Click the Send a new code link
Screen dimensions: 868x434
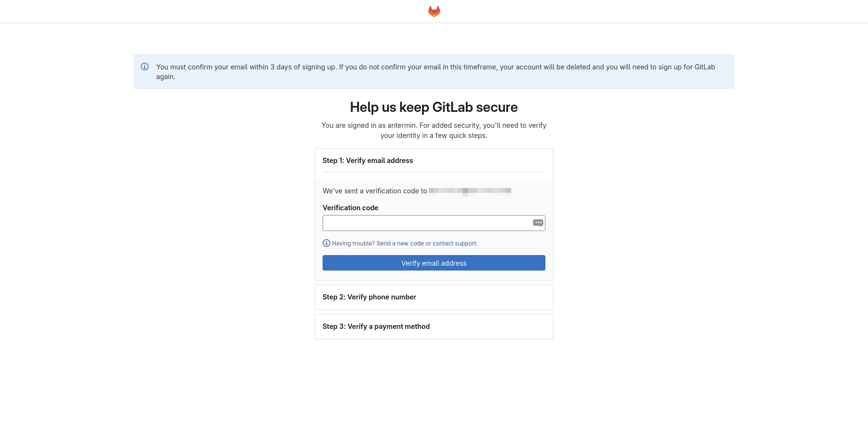(x=400, y=244)
